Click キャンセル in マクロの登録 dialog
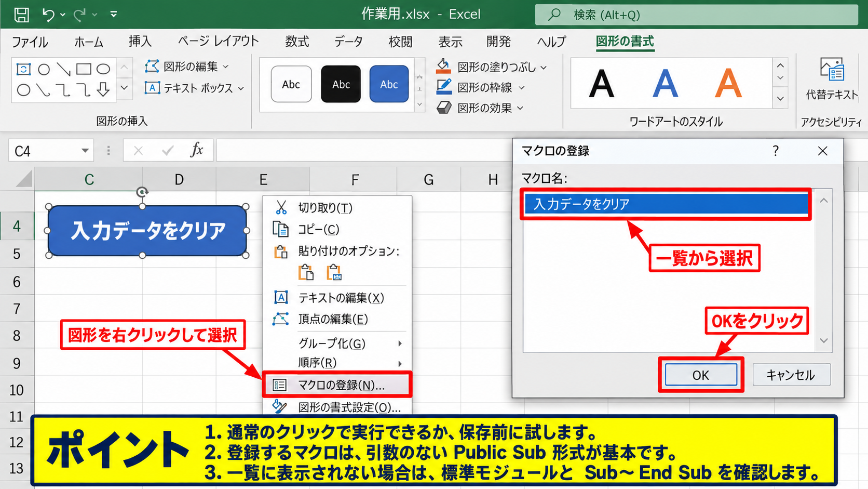The image size is (868, 489). pyautogui.click(x=791, y=375)
